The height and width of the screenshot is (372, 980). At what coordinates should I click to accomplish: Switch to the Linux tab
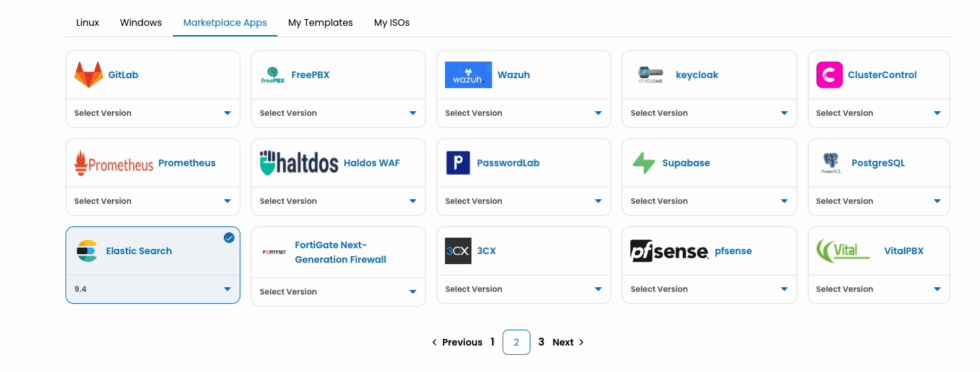(87, 23)
